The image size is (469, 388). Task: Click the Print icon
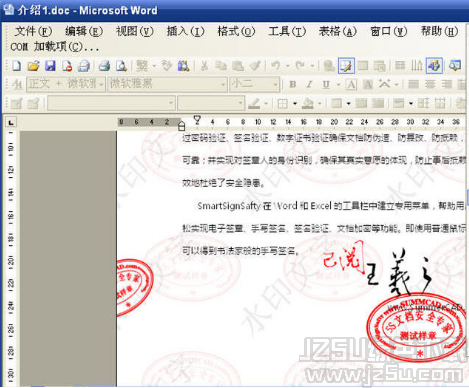(x=104, y=66)
